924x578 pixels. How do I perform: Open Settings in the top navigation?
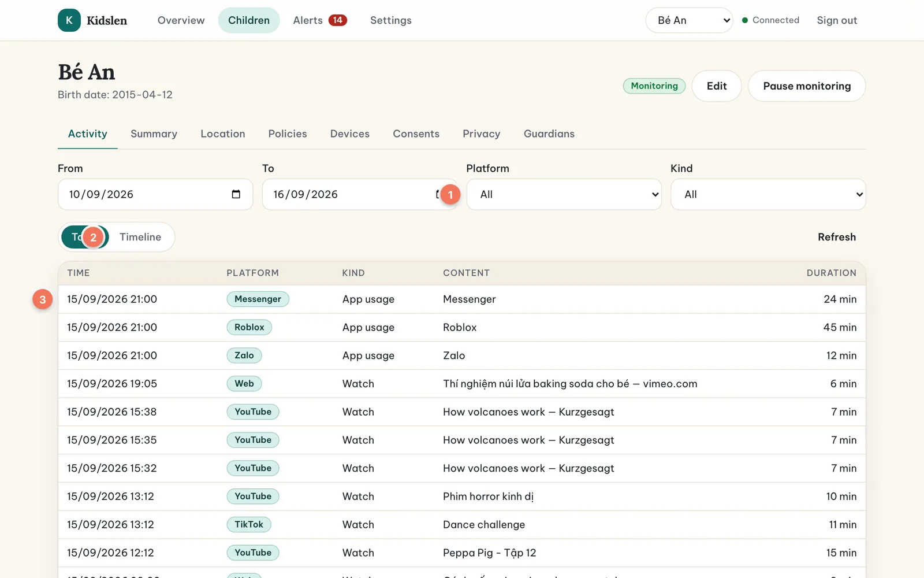tap(391, 20)
